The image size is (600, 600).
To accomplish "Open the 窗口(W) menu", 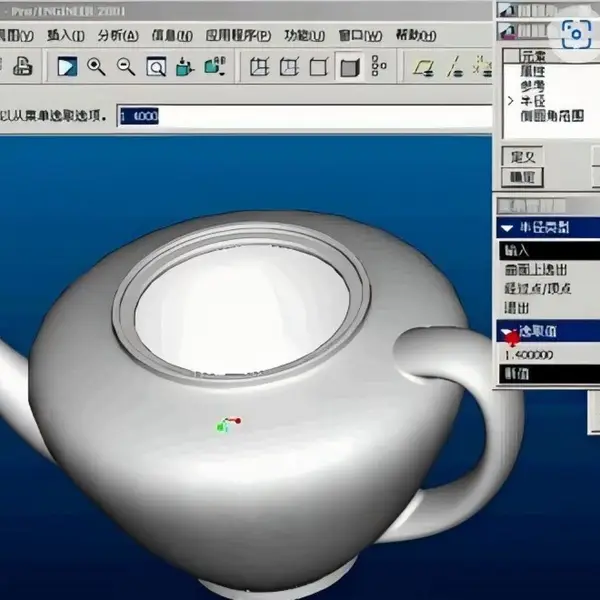I will click(360, 36).
